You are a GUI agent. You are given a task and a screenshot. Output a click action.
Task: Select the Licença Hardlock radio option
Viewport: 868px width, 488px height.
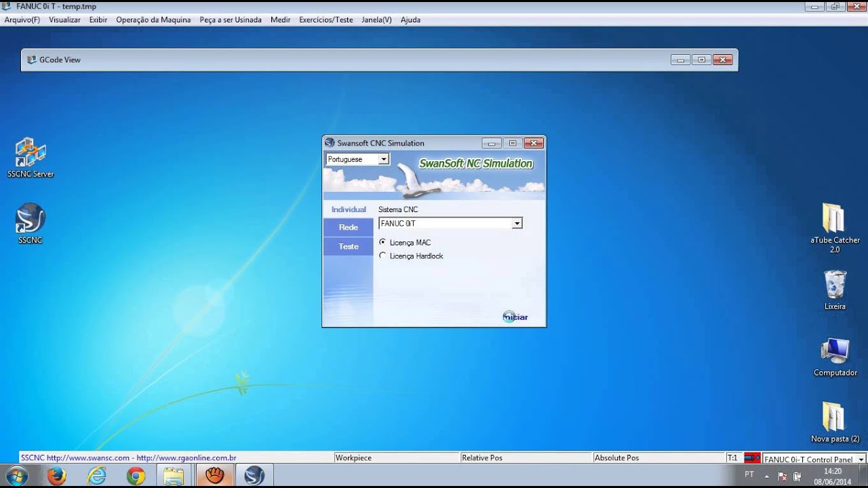coord(382,256)
